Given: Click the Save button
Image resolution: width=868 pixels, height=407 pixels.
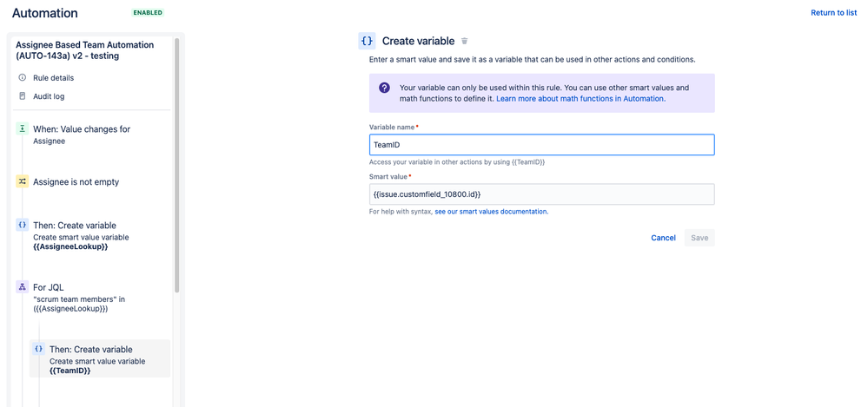Looking at the screenshot, I should click(699, 238).
